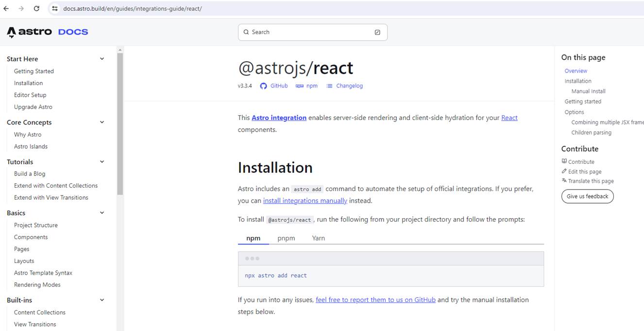Open Content Collections under Built-ins
The height and width of the screenshot is (331, 644).
pyautogui.click(x=40, y=313)
